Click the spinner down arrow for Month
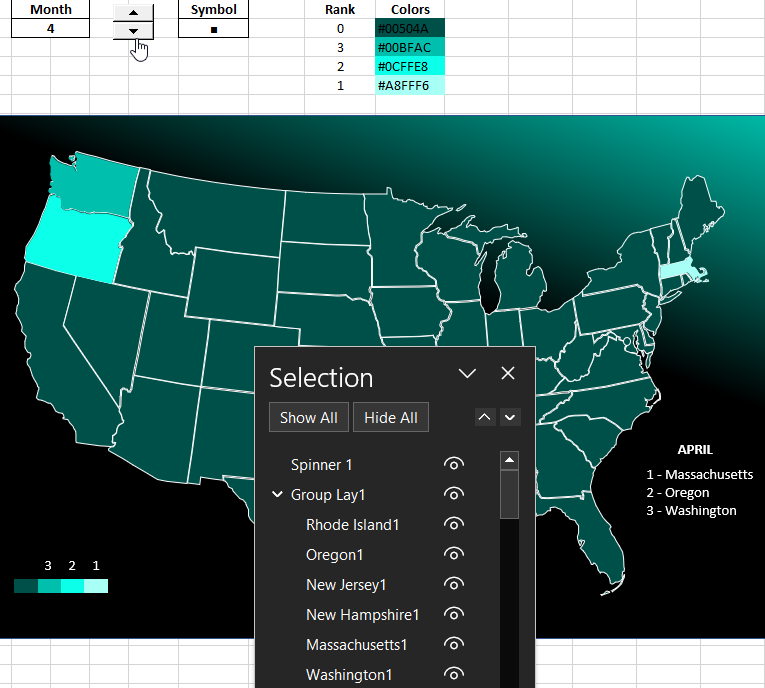765x688 pixels. pyautogui.click(x=134, y=31)
